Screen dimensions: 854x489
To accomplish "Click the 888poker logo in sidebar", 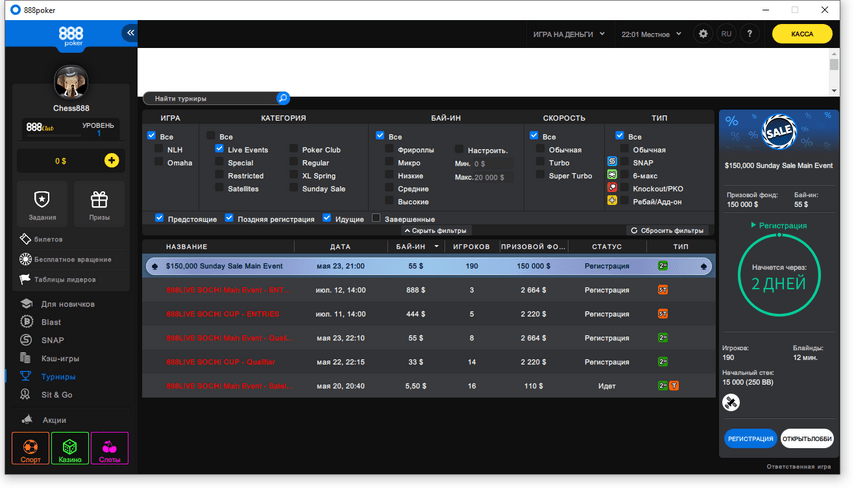I will tap(71, 36).
